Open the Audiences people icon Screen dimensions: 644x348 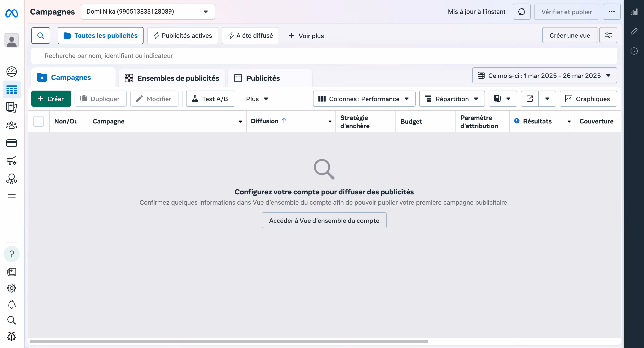[11, 125]
